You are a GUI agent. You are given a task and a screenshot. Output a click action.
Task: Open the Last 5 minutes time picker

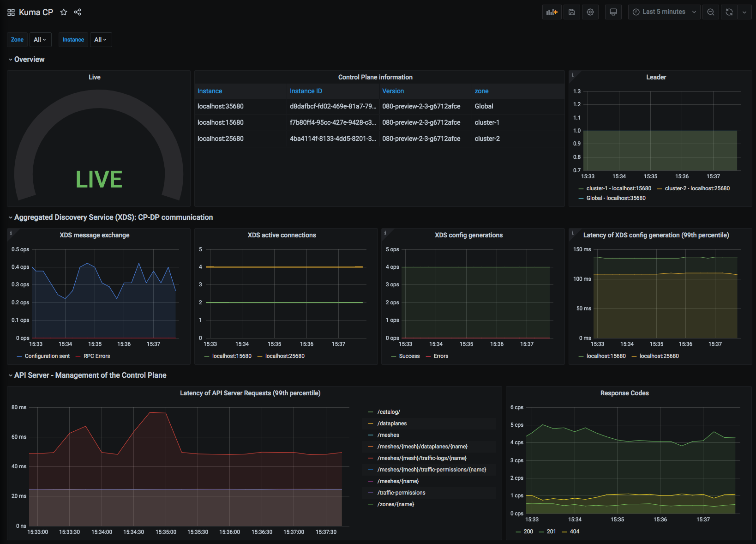point(664,12)
